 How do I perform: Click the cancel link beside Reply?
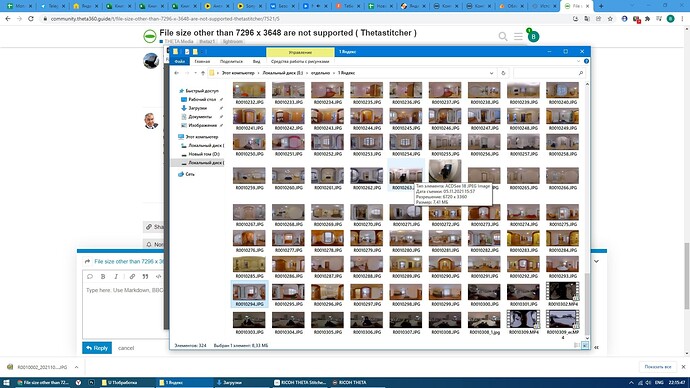click(x=126, y=348)
